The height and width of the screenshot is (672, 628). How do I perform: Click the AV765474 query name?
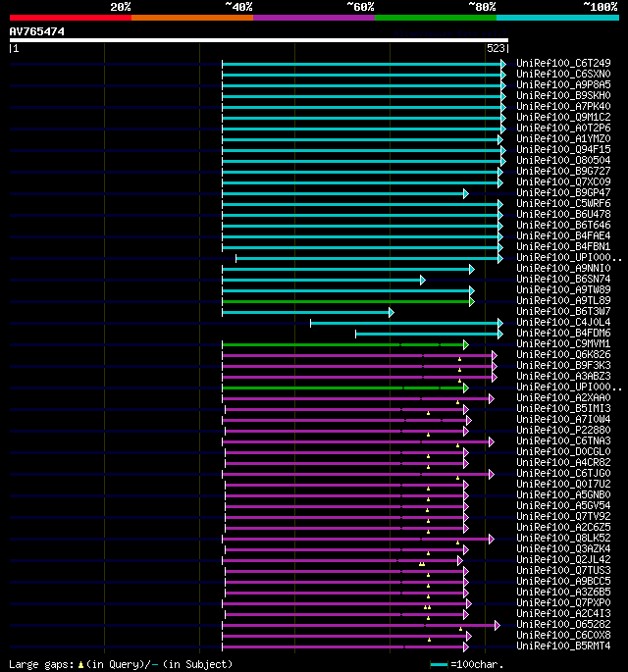point(37,31)
